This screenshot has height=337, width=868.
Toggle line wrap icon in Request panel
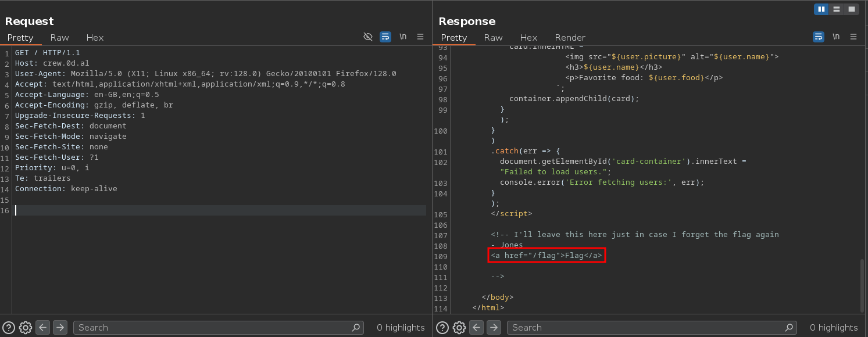click(x=385, y=37)
